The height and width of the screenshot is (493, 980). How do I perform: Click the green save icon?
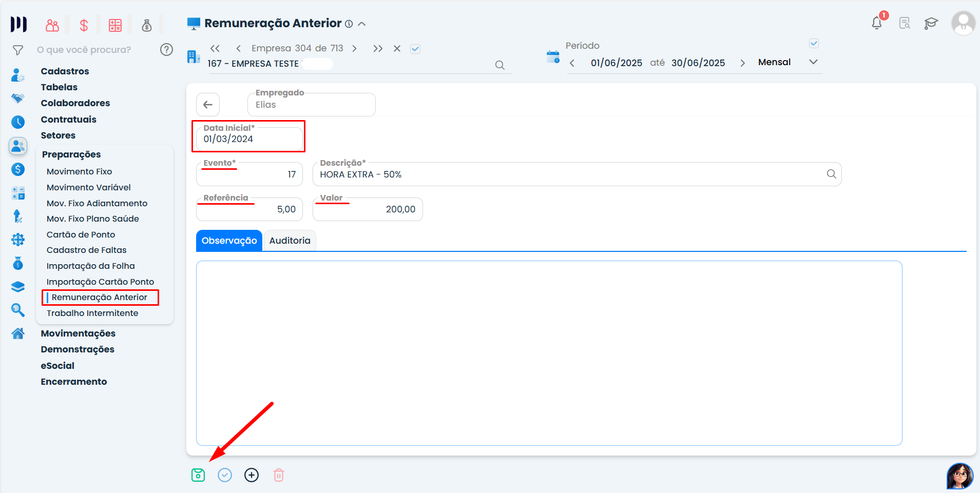coord(198,475)
